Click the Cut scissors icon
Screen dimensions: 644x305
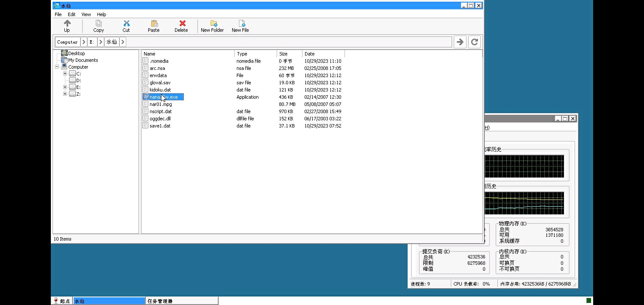point(126,24)
